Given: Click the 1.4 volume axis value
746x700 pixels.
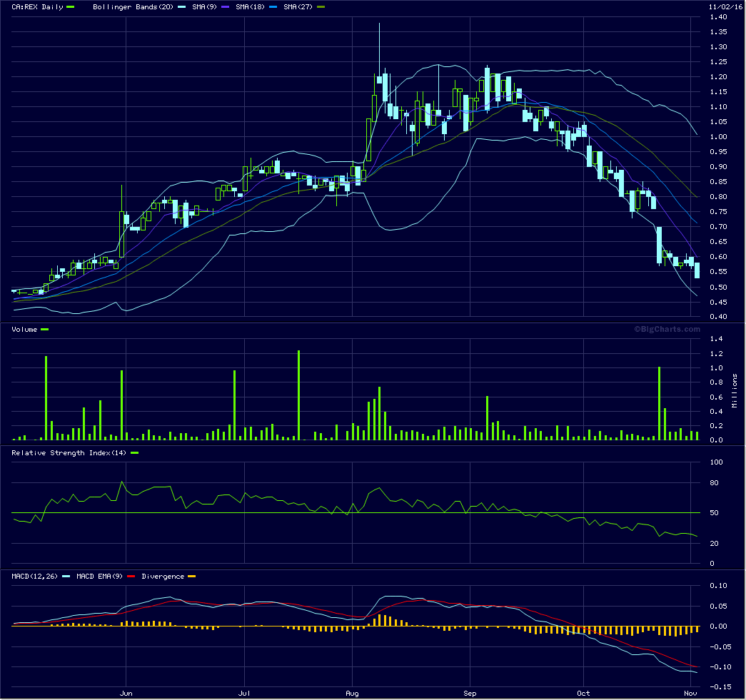Looking at the screenshot, I should pos(716,339).
